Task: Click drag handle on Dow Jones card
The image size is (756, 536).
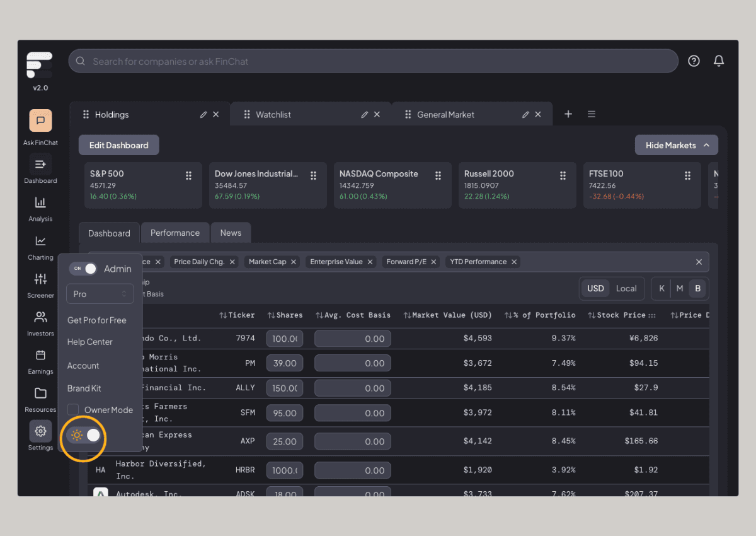Action: 313,176
